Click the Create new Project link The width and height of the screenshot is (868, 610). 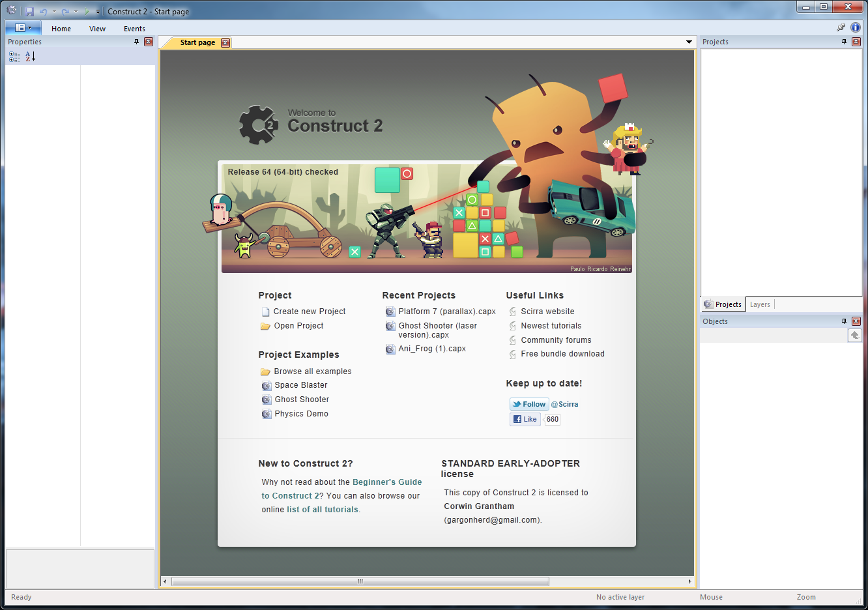(x=310, y=312)
